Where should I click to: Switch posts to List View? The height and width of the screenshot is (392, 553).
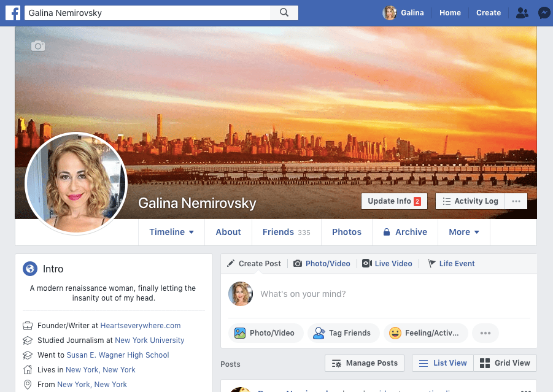(443, 363)
